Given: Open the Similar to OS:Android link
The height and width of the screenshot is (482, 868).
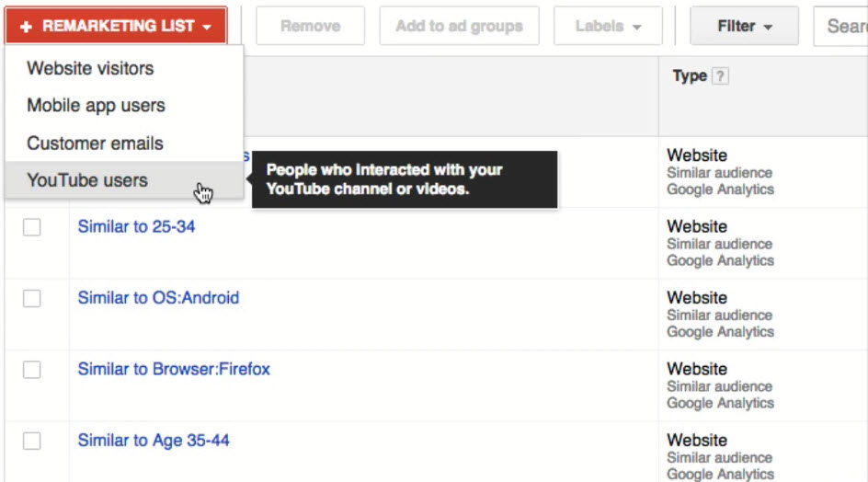Looking at the screenshot, I should 158,298.
